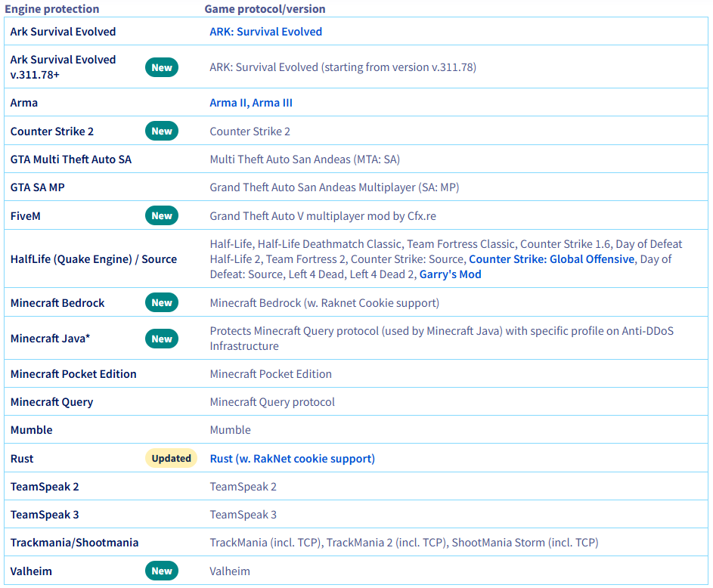The width and height of the screenshot is (713, 588).
Task: Click the FiveM engine name
Action: pos(26,216)
